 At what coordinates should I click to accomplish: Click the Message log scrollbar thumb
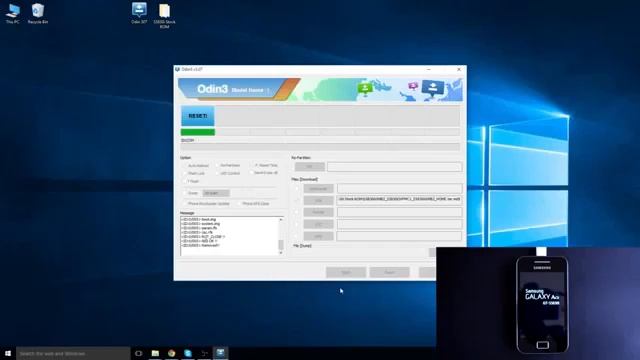[x=281, y=244]
